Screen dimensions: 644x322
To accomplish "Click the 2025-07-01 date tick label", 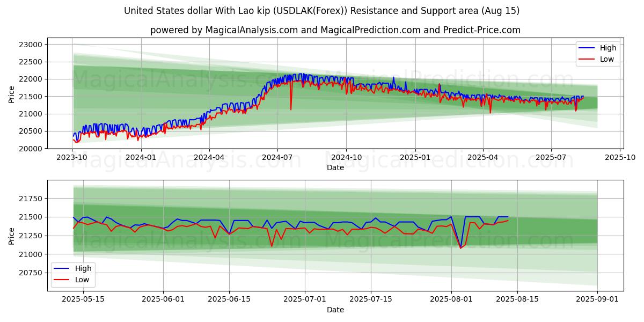I will click(x=305, y=301).
